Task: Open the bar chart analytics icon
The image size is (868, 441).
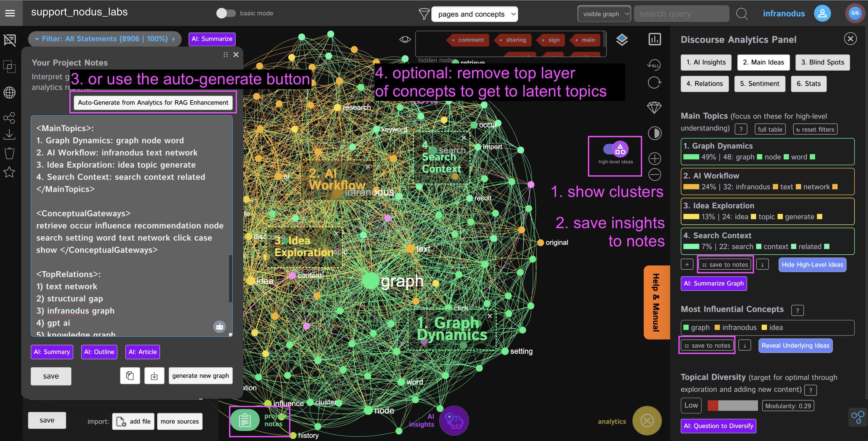Action: click(654, 39)
